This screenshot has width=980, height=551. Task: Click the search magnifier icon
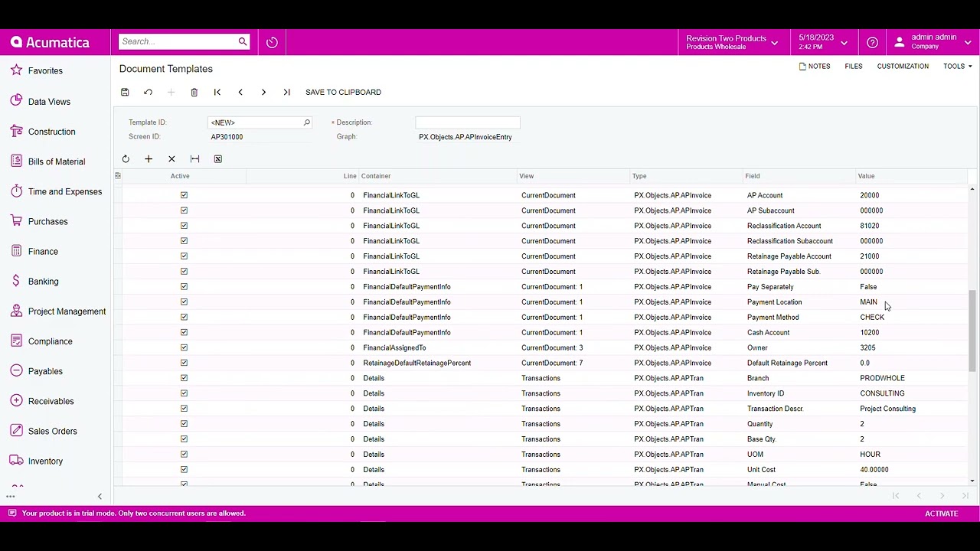(x=243, y=41)
